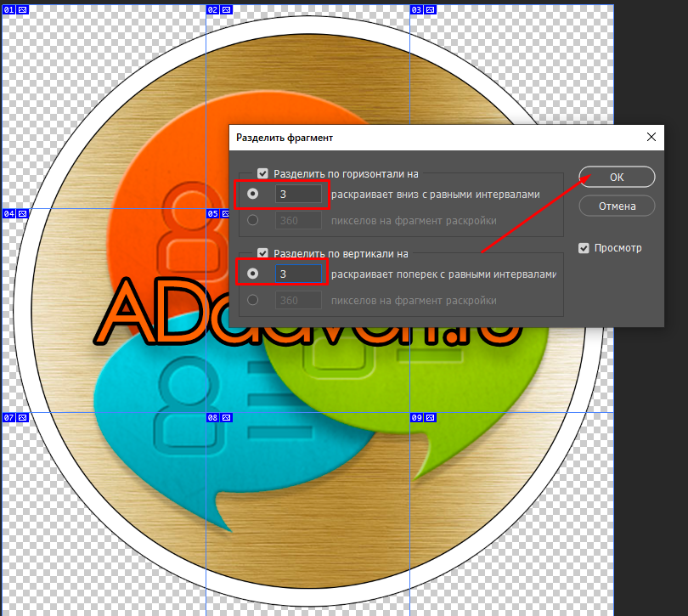This screenshot has height=616, width=688.
Task: Click slice 09 number badge
Action: (x=416, y=417)
